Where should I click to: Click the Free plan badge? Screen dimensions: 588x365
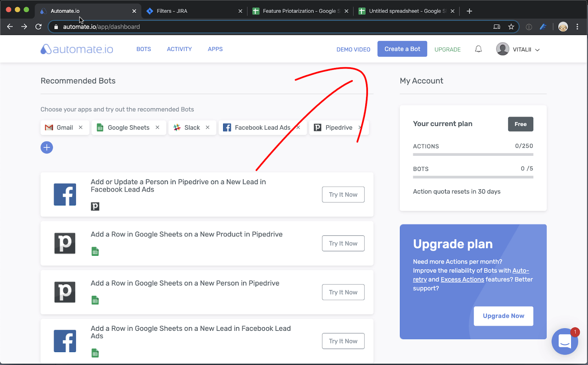click(520, 124)
